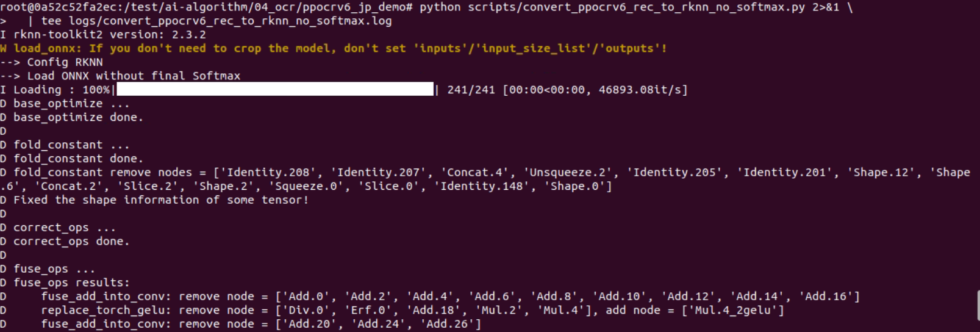The image size is (980, 332).
Task: Click 'Load ONNX without final Softmax' text
Action: tap(134, 76)
